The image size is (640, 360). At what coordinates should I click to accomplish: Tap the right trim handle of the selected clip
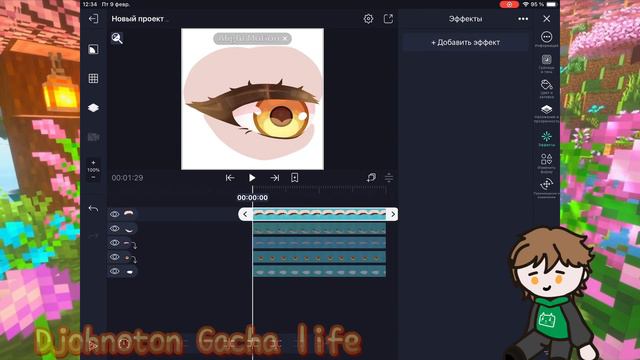point(393,214)
